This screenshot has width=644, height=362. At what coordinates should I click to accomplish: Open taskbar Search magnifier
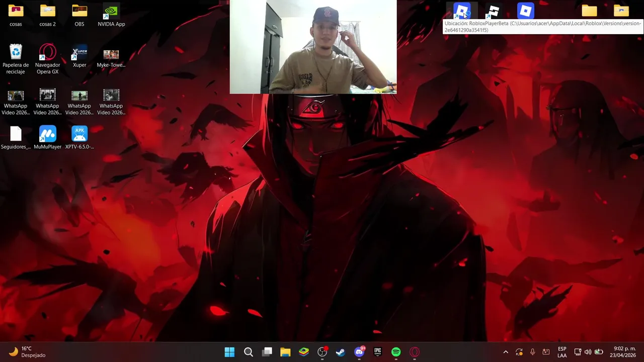248,352
